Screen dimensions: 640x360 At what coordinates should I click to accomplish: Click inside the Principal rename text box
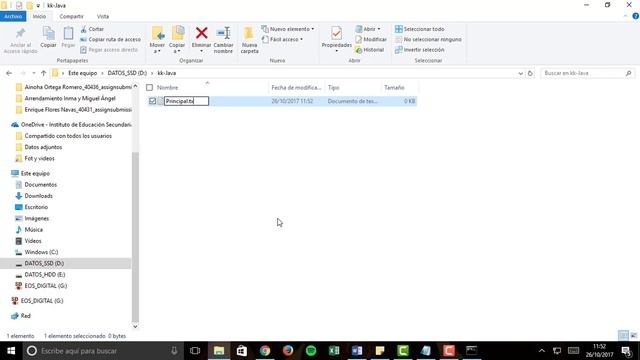(x=186, y=101)
